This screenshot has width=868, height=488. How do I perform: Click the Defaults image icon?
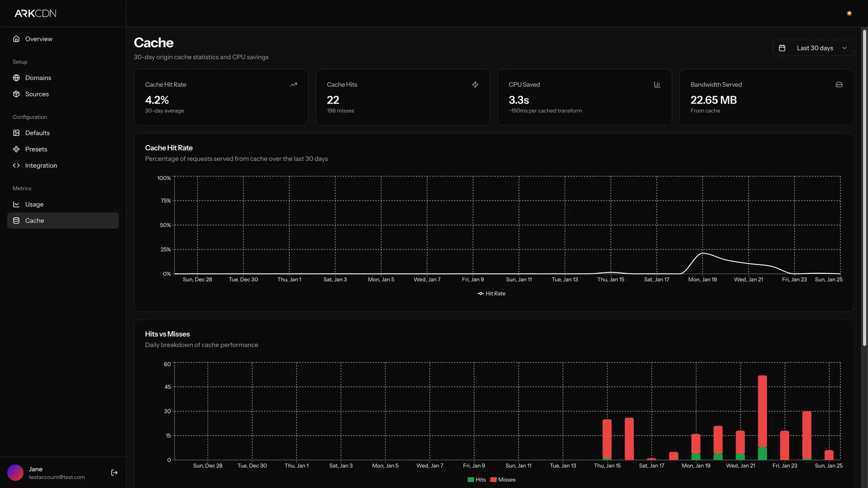coord(16,133)
